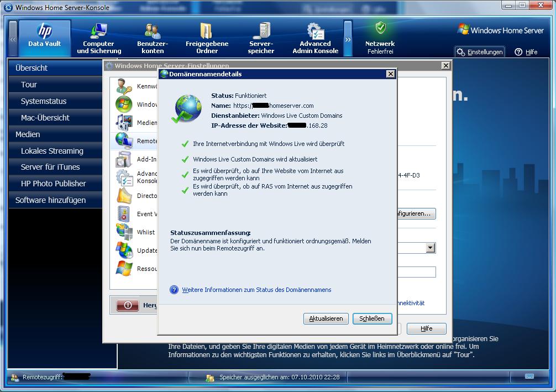The width and height of the screenshot is (556, 392).
Task: Click the Medien music settings icon
Action: pyautogui.click(x=124, y=122)
